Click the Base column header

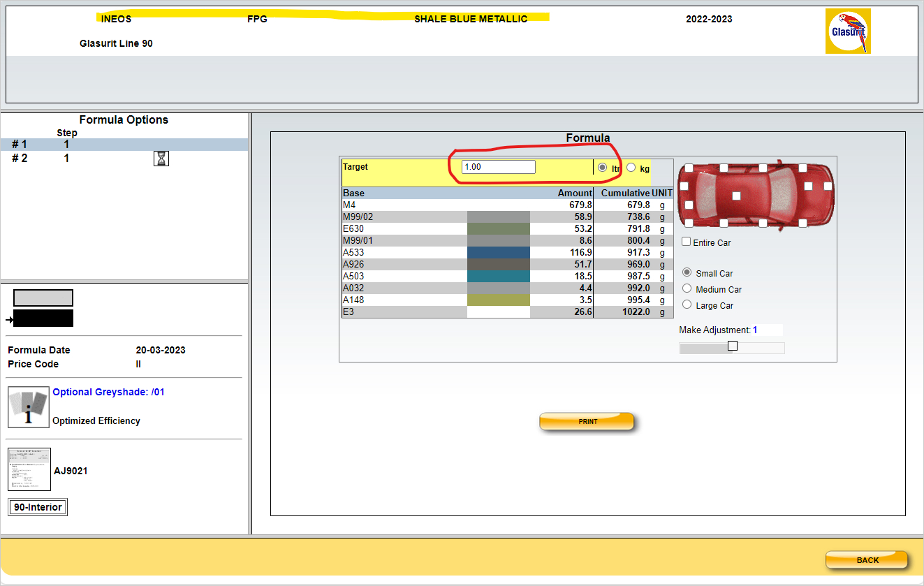pos(353,193)
